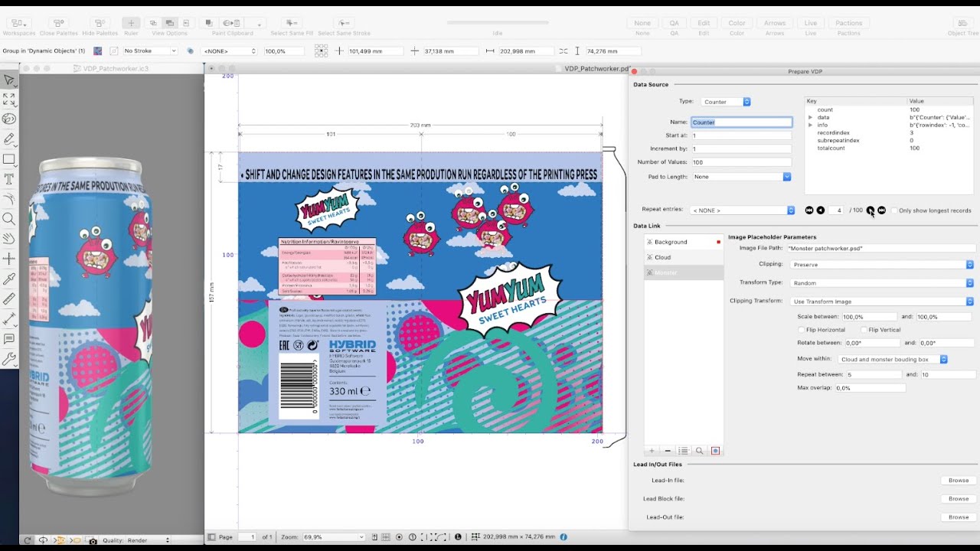Click the Select Same Fill icon
The height and width of the screenshot is (551, 980).
click(292, 23)
